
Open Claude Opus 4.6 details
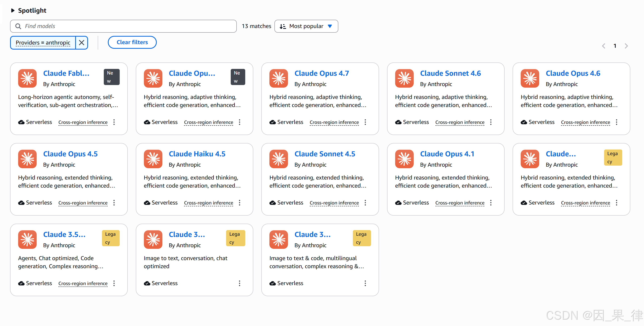573,73
